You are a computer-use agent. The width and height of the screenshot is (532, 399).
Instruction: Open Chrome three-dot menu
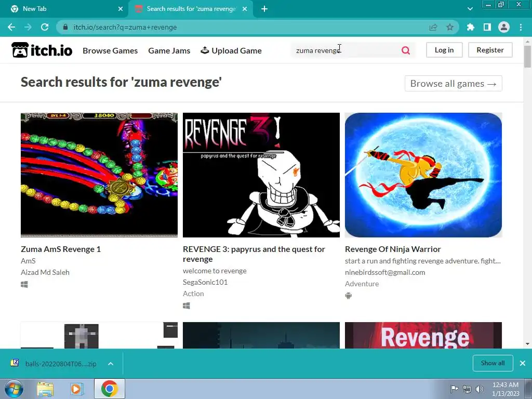(x=521, y=27)
